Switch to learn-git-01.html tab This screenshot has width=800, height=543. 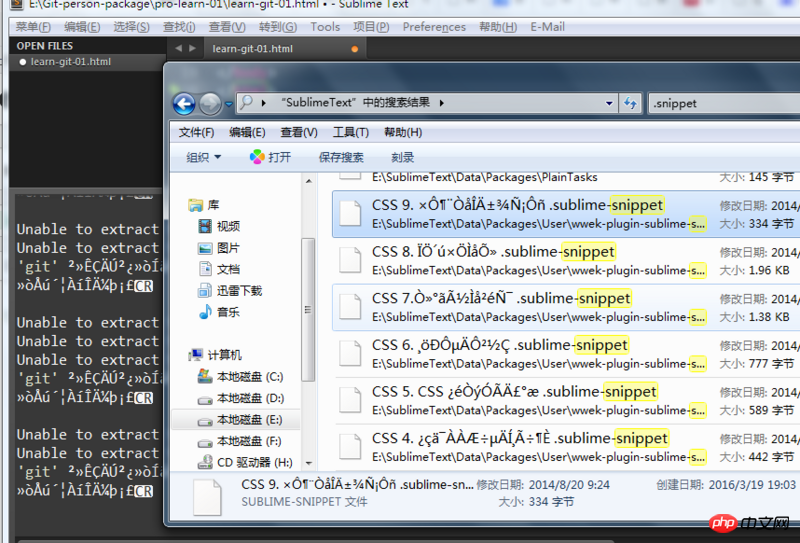[284, 49]
